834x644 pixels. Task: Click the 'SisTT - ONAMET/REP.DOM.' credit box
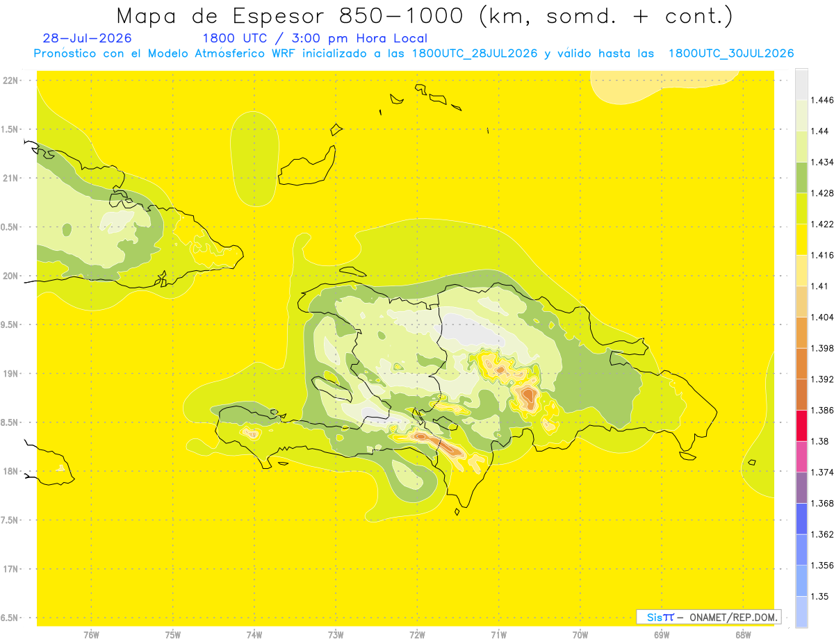708,617
